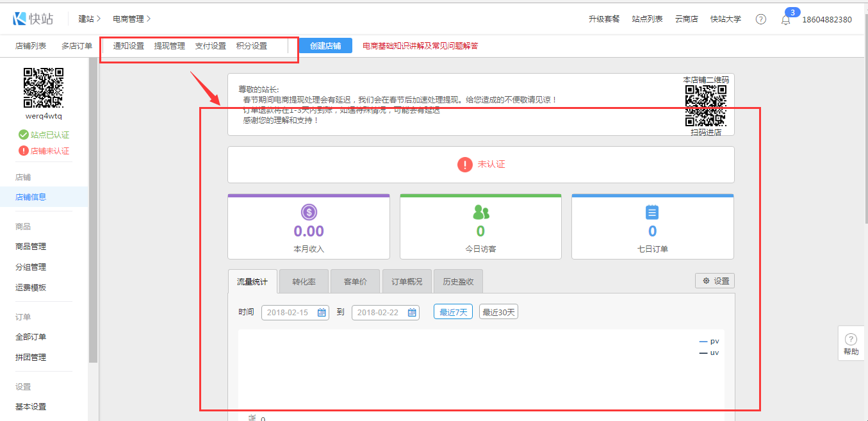This screenshot has height=421, width=868.
Task: Open calendar icon for start date
Action: pyautogui.click(x=322, y=313)
